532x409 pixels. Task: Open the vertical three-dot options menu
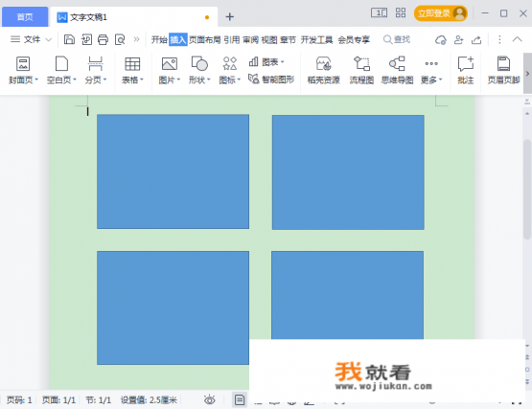(499, 39)
